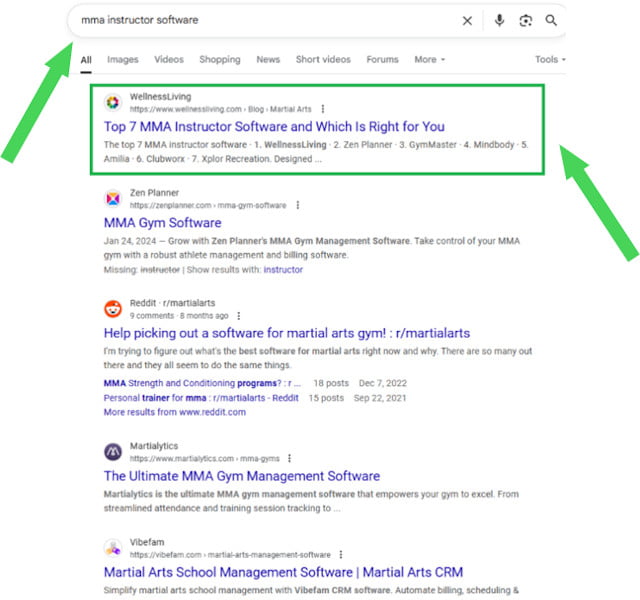Switch to the Images tab
640x600 pixels.
[x=123, y=60]
